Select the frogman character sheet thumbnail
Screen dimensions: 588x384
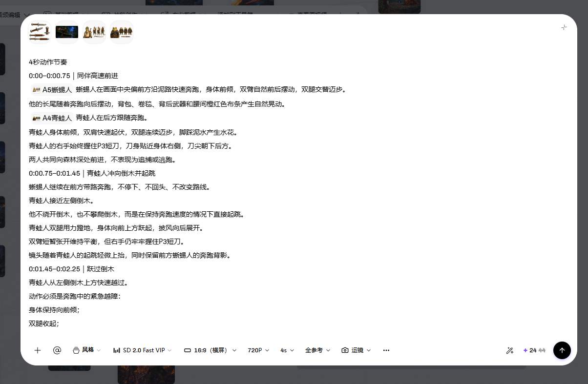[122, 32]
